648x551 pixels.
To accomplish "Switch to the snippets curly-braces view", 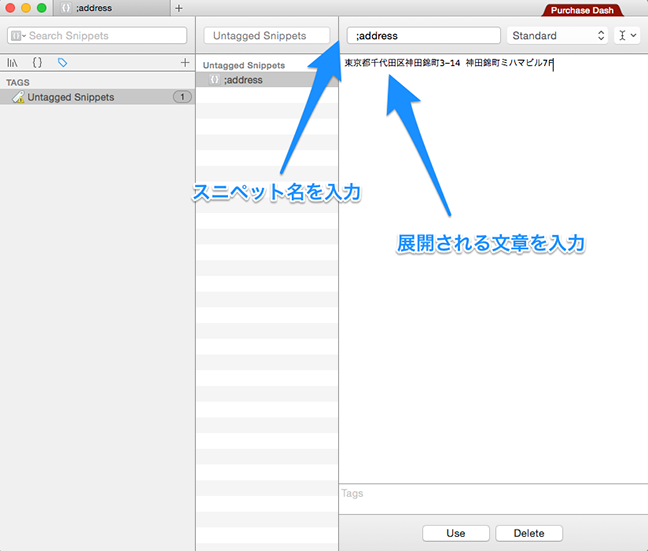I will 37,62.
